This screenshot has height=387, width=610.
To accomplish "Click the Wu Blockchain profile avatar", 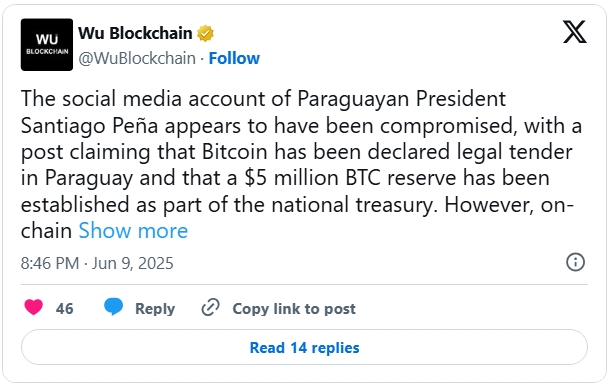I will pyautogui.click(x=47, y=45).
